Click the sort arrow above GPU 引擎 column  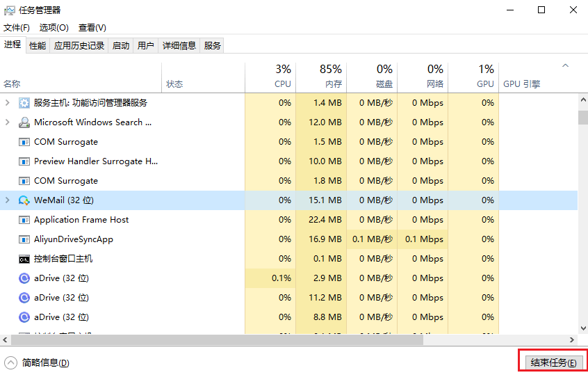pos(565,65)
